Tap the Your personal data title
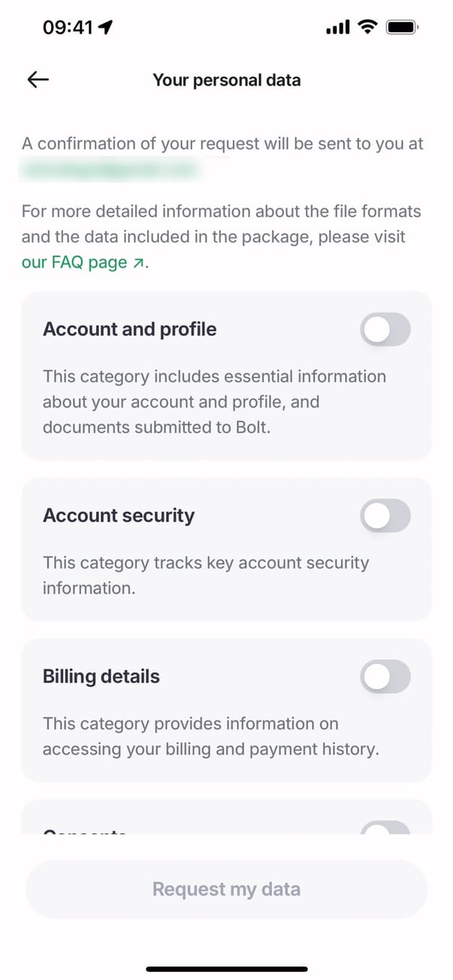Image resolution: width=453 pixels, height=980 pixels. pyautogui.click(x=226, y=80)
